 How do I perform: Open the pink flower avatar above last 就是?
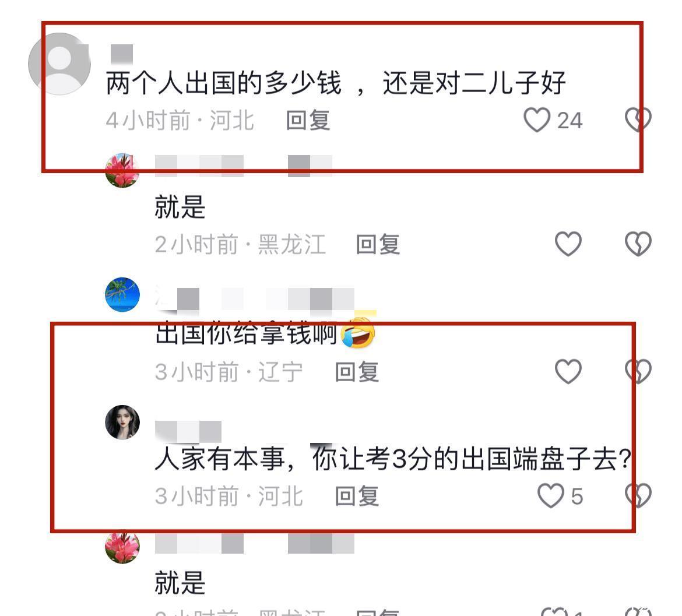[x=122, y=547]
